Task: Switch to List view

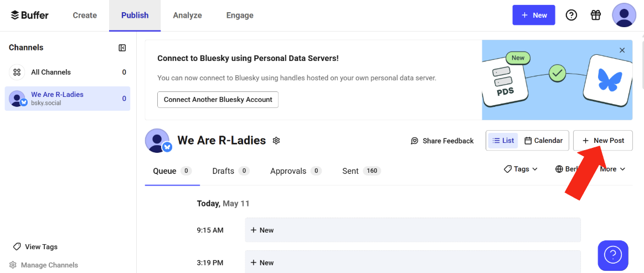Action: tap(503, 141)
